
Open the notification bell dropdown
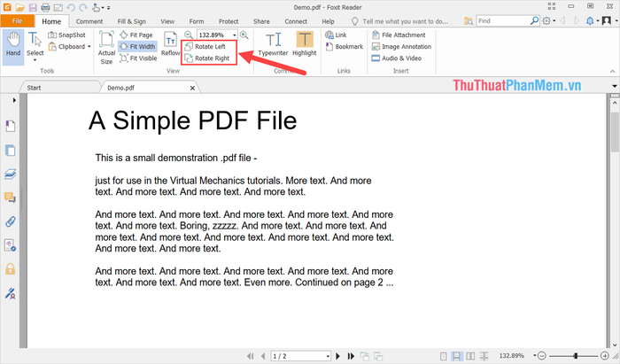(x=592, y=20)
